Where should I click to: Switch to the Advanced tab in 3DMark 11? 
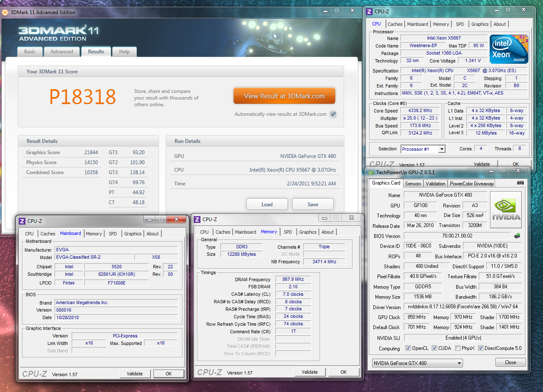click(62, 52)
